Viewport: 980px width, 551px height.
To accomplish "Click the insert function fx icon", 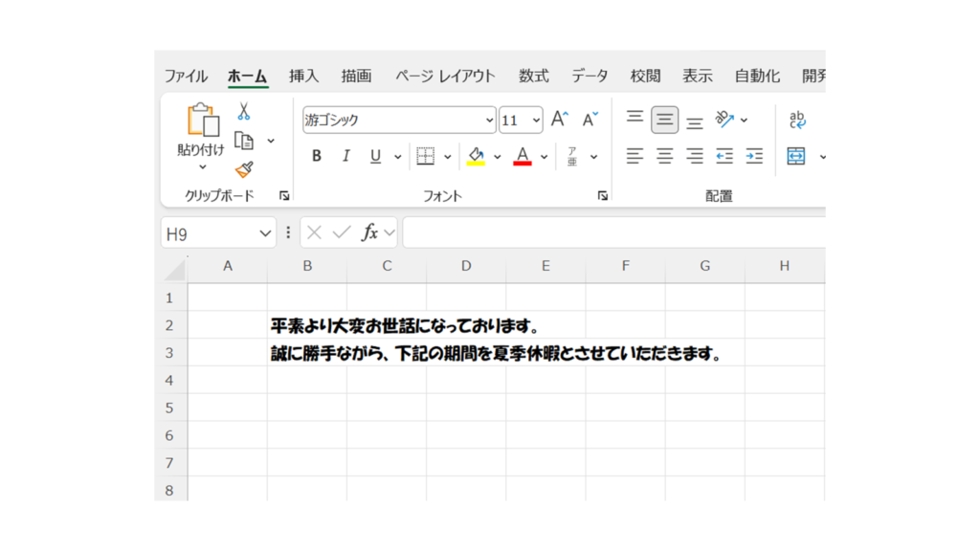I will pyautogui.click(x=369, y=232).
